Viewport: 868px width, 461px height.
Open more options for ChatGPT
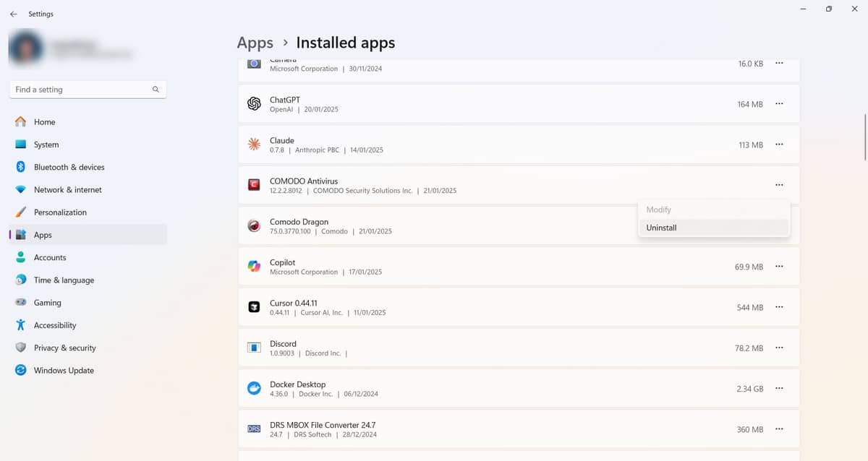(x=779, y=104)
